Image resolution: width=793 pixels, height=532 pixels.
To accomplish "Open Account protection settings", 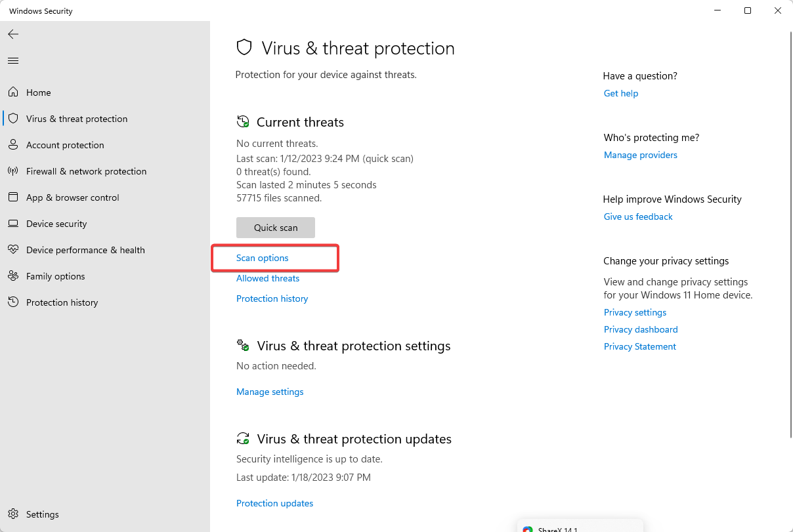I will (66, 144).
